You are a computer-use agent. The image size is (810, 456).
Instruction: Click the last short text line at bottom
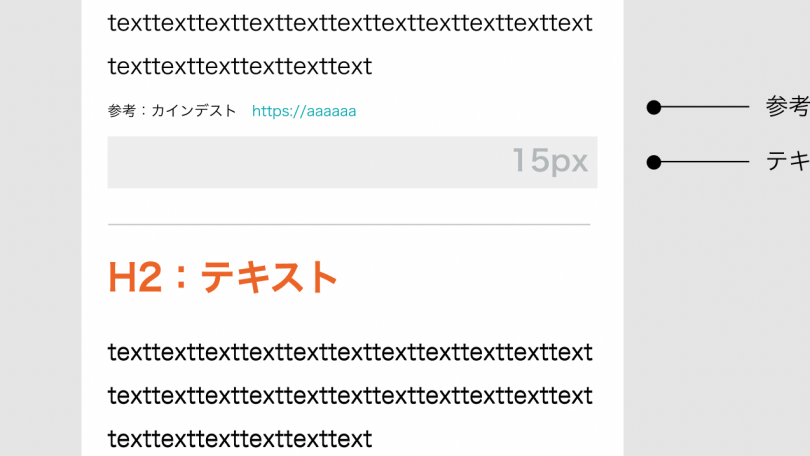pos(240,439)
